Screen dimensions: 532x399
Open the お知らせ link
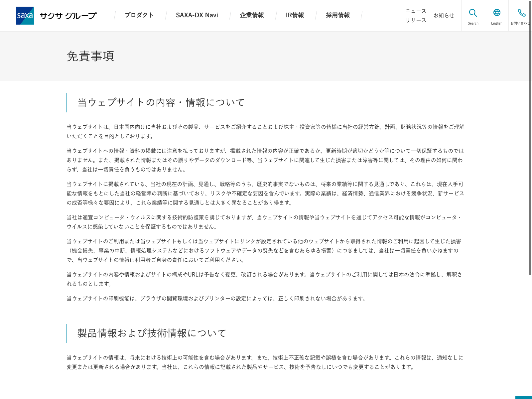(x=444, y=16)
